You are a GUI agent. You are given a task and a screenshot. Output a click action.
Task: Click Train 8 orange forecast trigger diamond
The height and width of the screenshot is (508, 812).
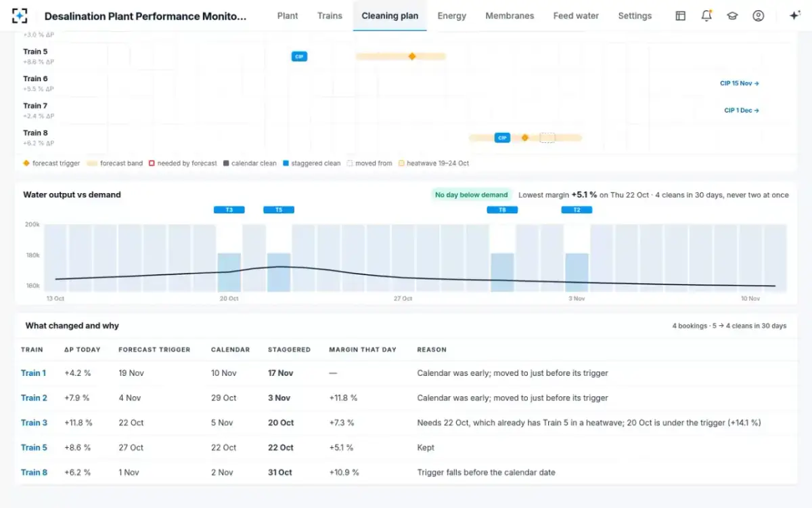(524, 137)
